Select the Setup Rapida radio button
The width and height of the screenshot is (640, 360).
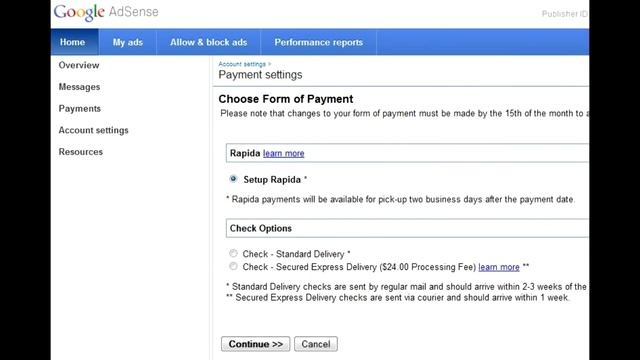(x=233, y=179)
